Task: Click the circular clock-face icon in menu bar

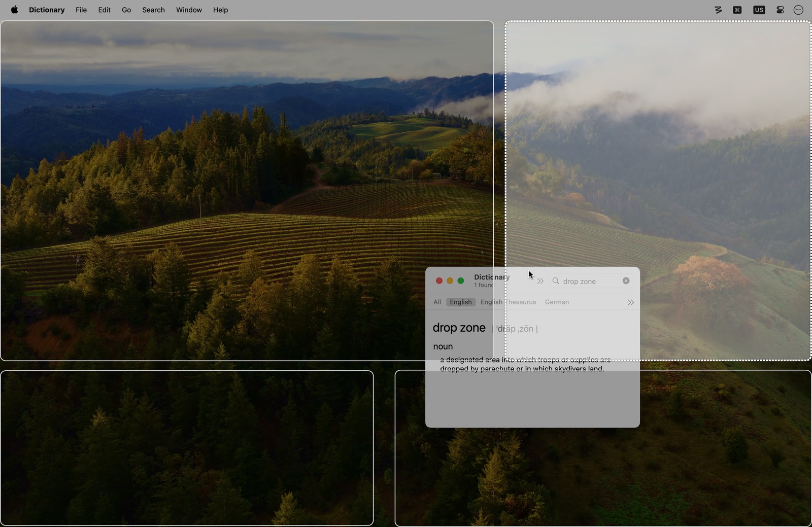Action: click(798, 10)
